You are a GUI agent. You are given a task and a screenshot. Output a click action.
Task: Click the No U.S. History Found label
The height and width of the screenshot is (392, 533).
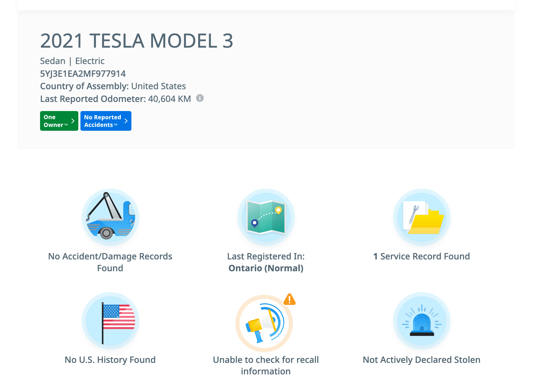(110, 360)
